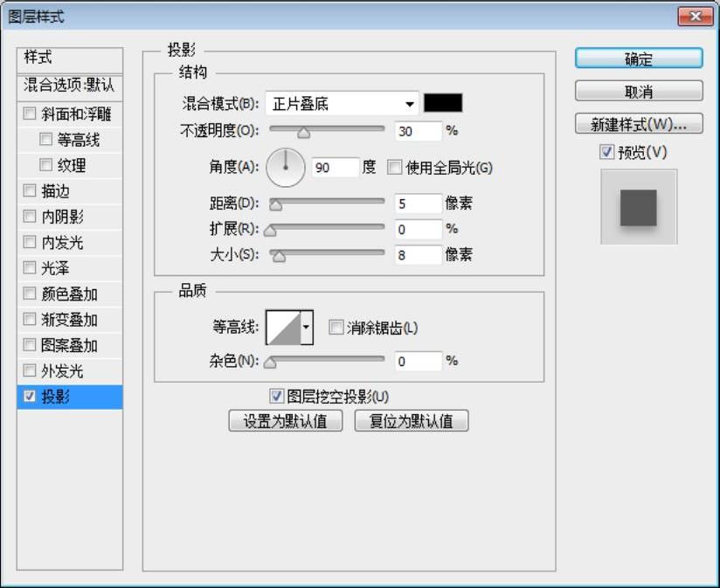Click the 大小 size slider handle
Screen dimensions: 720x588
(279, 257)
